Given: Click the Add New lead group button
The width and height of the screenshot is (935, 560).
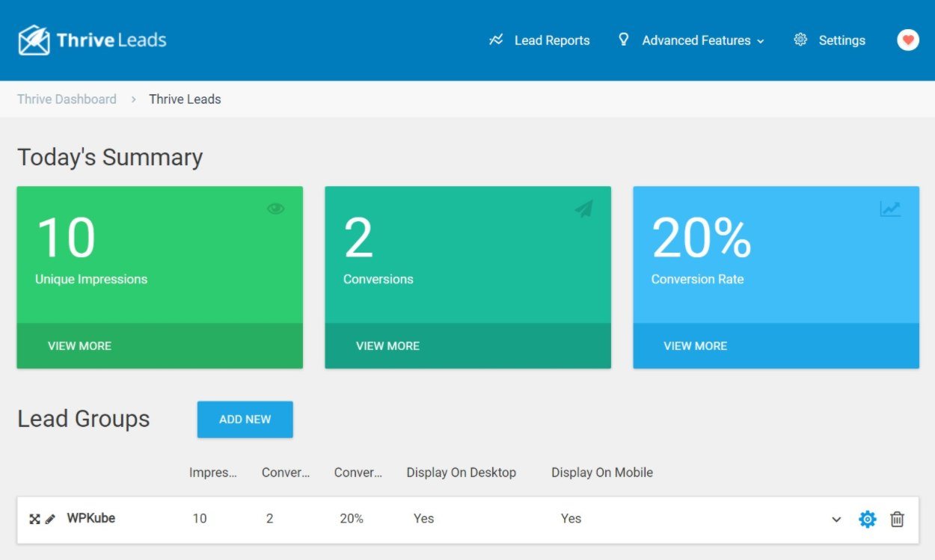Looking at the screenshot, I should pyautogui.click(x=245, y=419).
